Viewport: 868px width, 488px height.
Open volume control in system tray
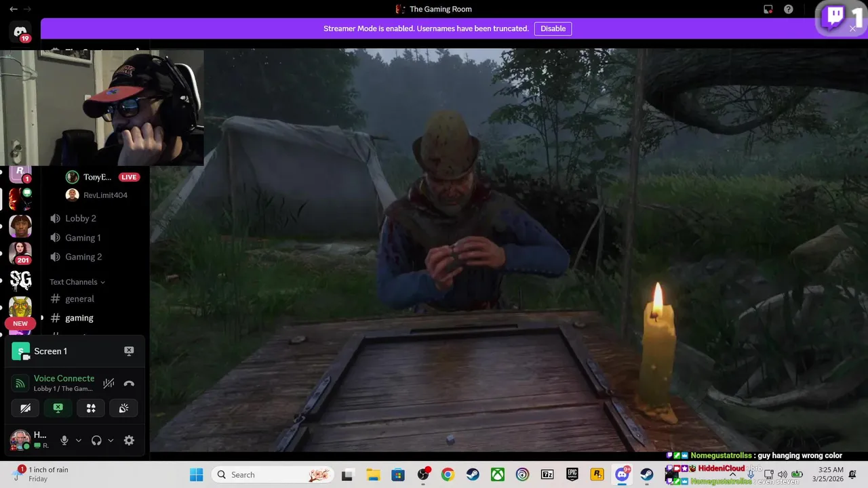(782, 474)
